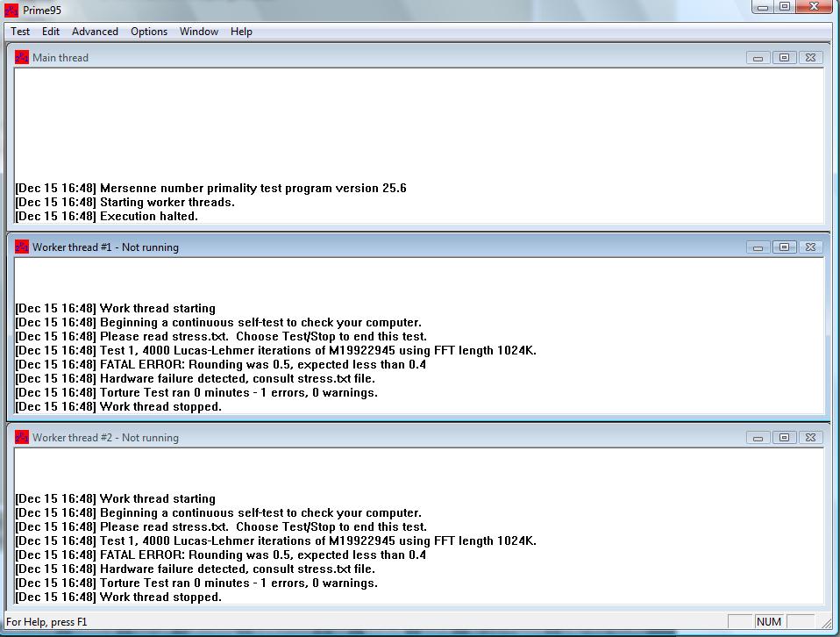Minimize the Worker thread #2 window
The height and width of the screenshot is (637, 840).
tap(758, 438)
